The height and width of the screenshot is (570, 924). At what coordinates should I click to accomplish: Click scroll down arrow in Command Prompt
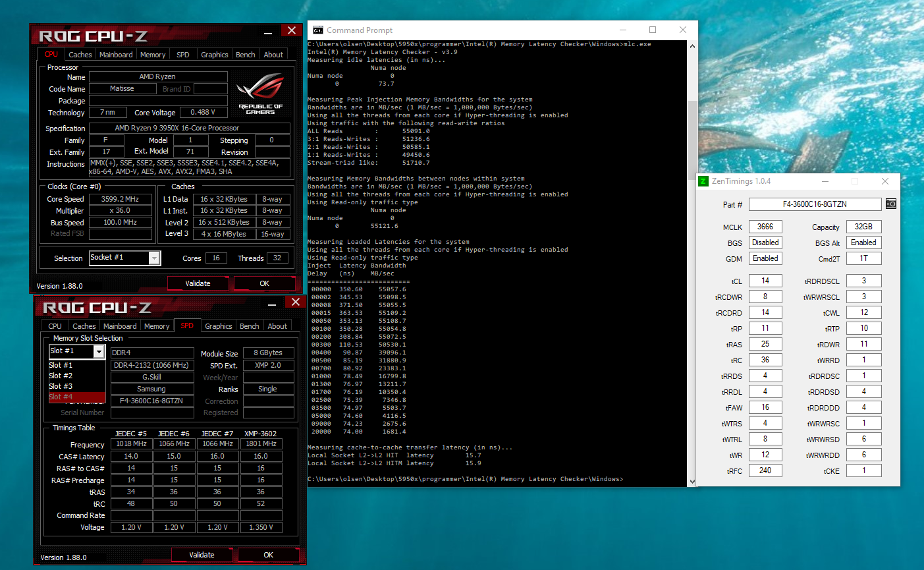pos(692,482)
